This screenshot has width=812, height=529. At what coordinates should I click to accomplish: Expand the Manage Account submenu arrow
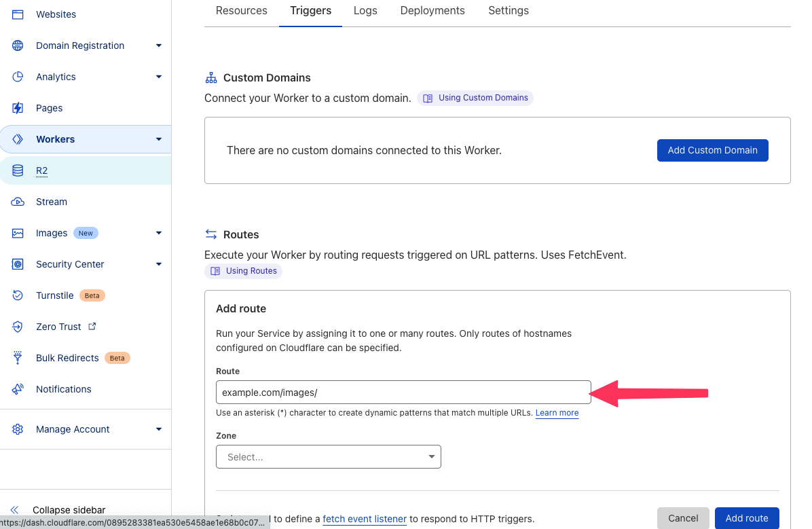[159, 429]
